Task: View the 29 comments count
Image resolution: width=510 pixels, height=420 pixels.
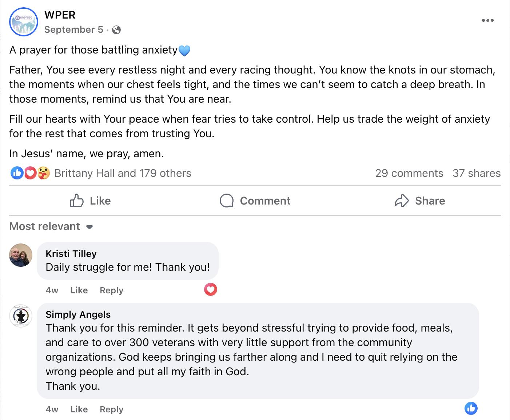Action: 409,173
